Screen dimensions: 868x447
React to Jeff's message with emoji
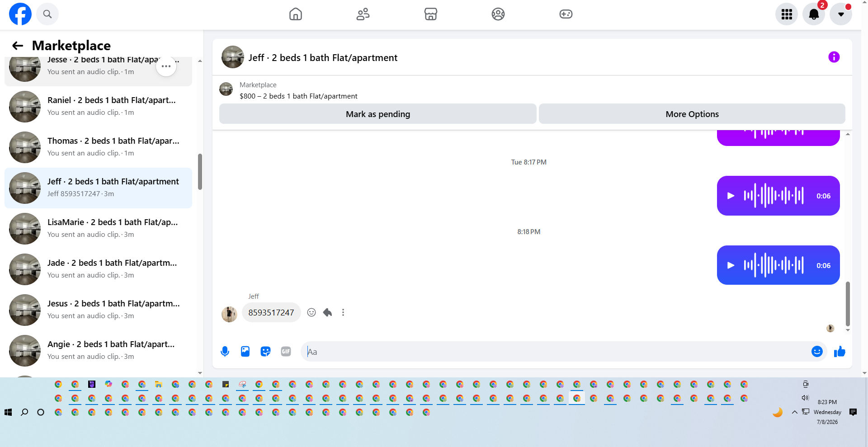click(x=311, y=312)
